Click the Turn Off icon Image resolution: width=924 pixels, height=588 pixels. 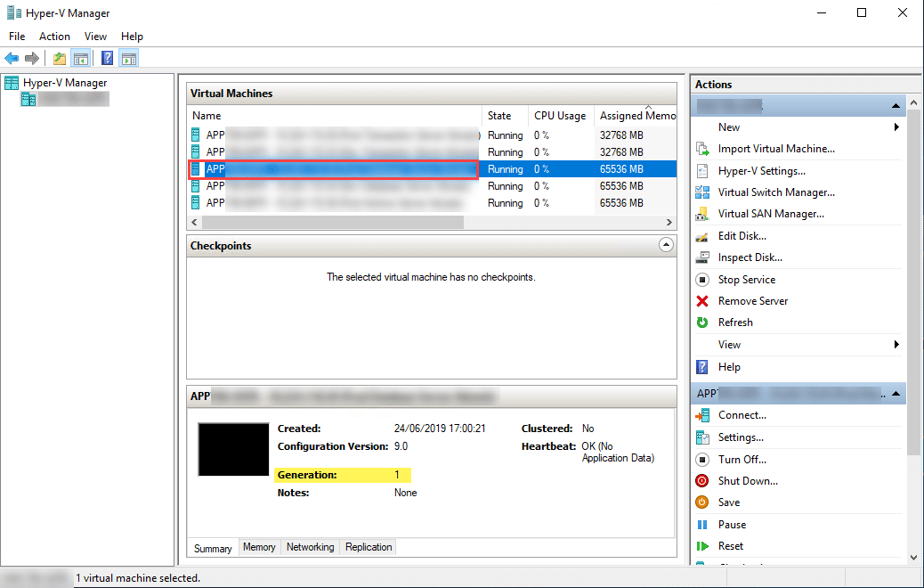pos(702,460)
